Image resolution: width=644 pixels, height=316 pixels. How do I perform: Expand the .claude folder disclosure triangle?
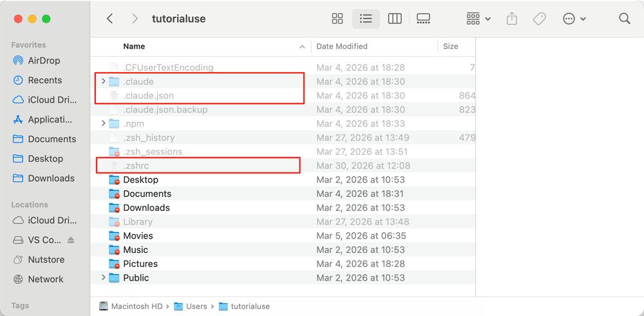point(103,81)
